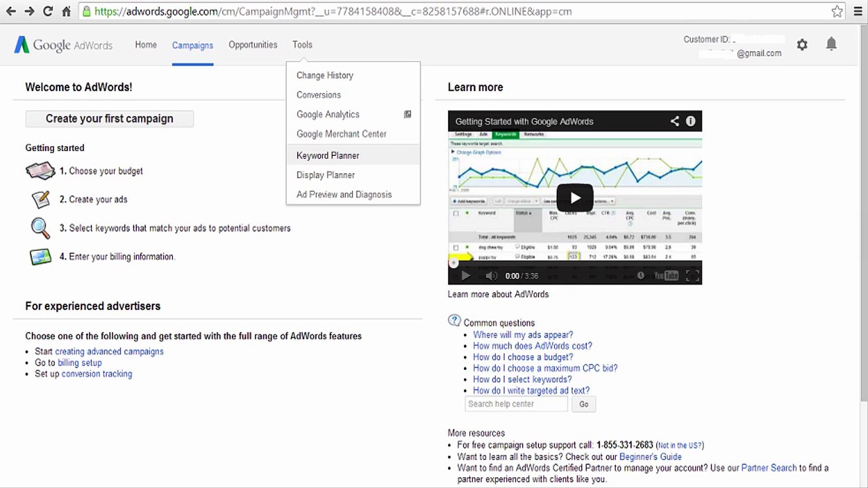Reload the page with the refresh icon
Viewport: 868px width, 488px height.
(47, 12)
